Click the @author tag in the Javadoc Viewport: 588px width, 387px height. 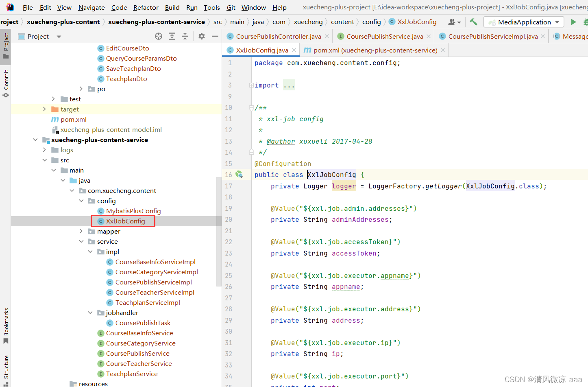pos(281,141)
